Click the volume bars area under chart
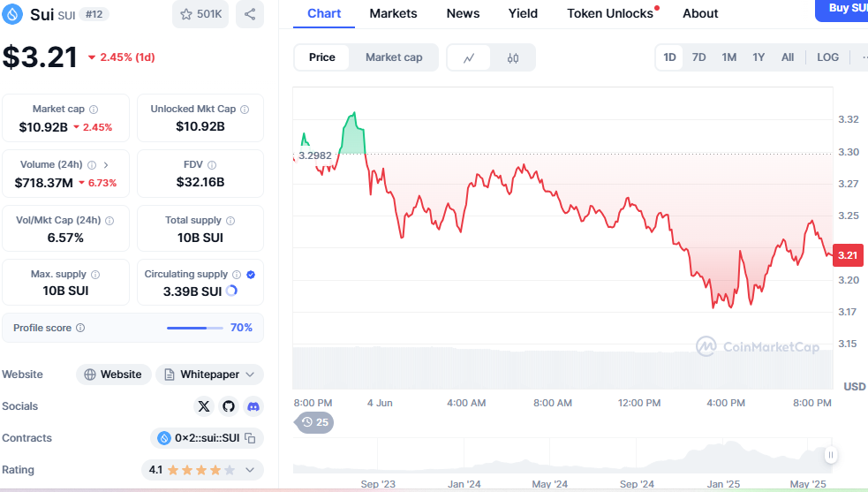This screenshot has width=868, height=492. (562, 367)
